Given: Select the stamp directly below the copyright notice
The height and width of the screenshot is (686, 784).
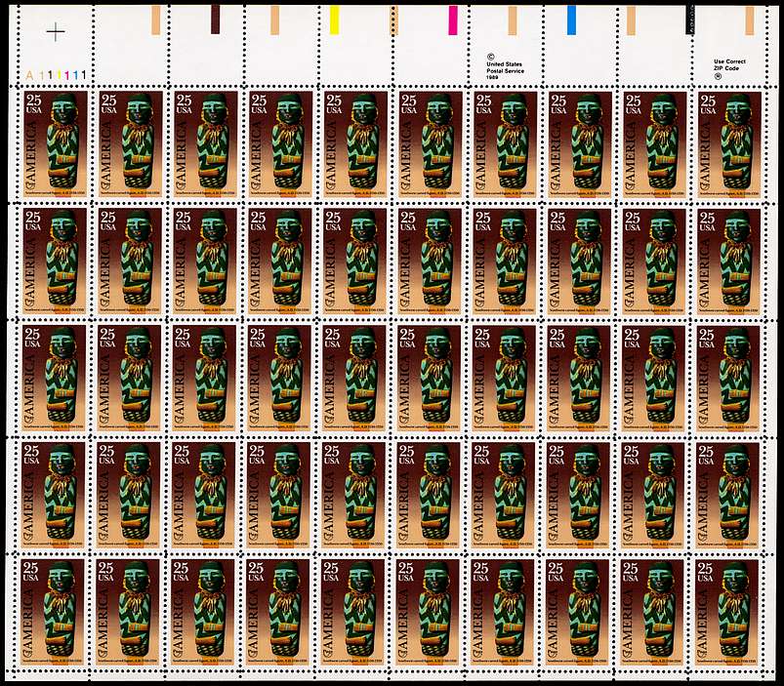Looking at the screenshot, I should pyautogui.click(x=505, y=143).
